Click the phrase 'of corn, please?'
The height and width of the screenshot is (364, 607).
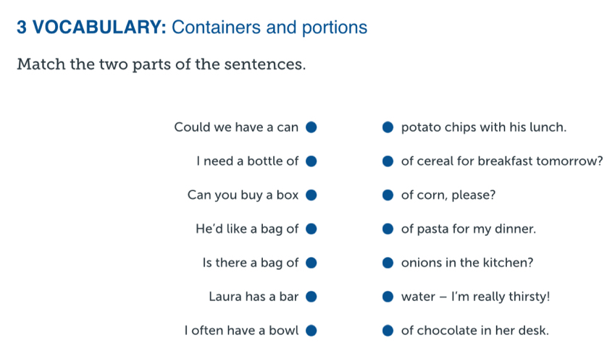coord(448,195)
